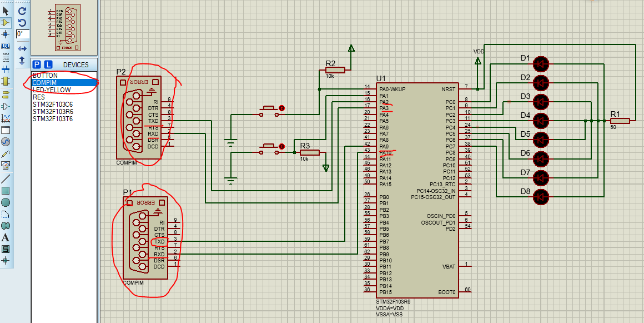Select the Terminals mode tool
Screen dimensions: 644x323
pyautogui.click(x=6, y=95)
